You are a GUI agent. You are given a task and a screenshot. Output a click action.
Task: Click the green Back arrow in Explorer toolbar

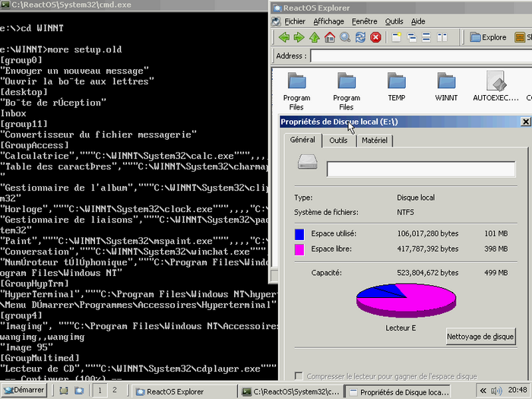click(x=283, y=36)
